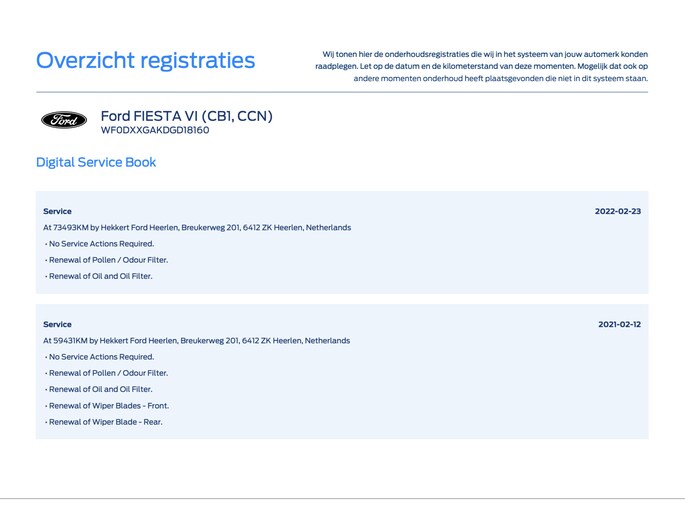Click 'No Service Actions Required' in 2022 entry

coord(100,244)
